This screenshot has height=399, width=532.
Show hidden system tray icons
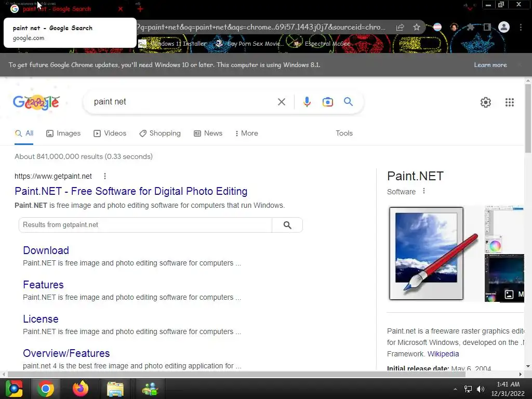tap(455, 389)
